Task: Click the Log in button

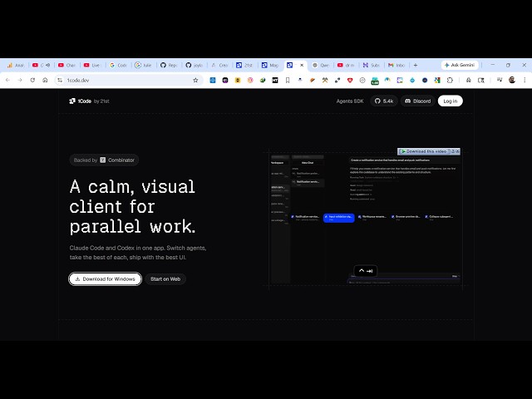Action: 450,101
